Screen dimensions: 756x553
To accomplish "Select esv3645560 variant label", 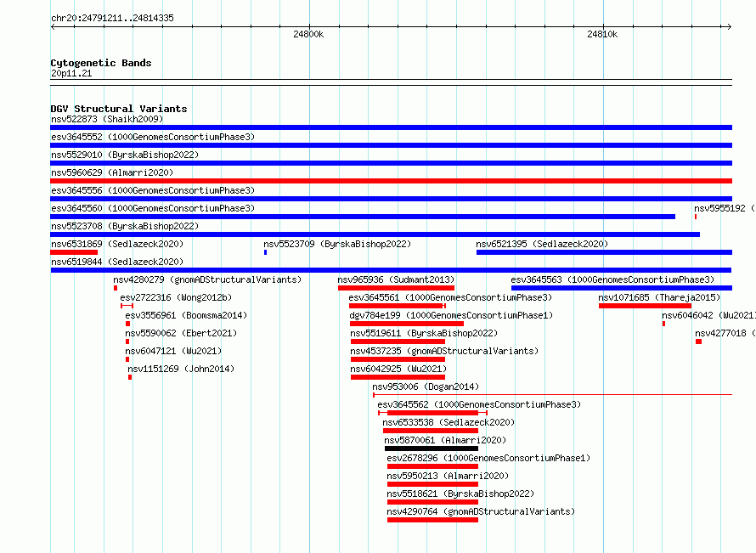I will 153,208.
